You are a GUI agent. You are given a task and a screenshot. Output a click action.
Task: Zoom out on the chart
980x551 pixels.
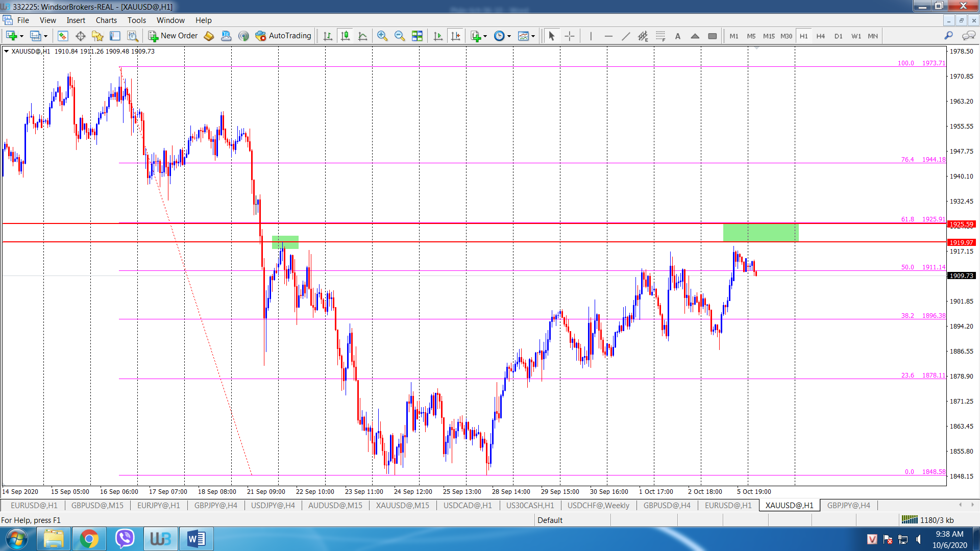point(399,36)
